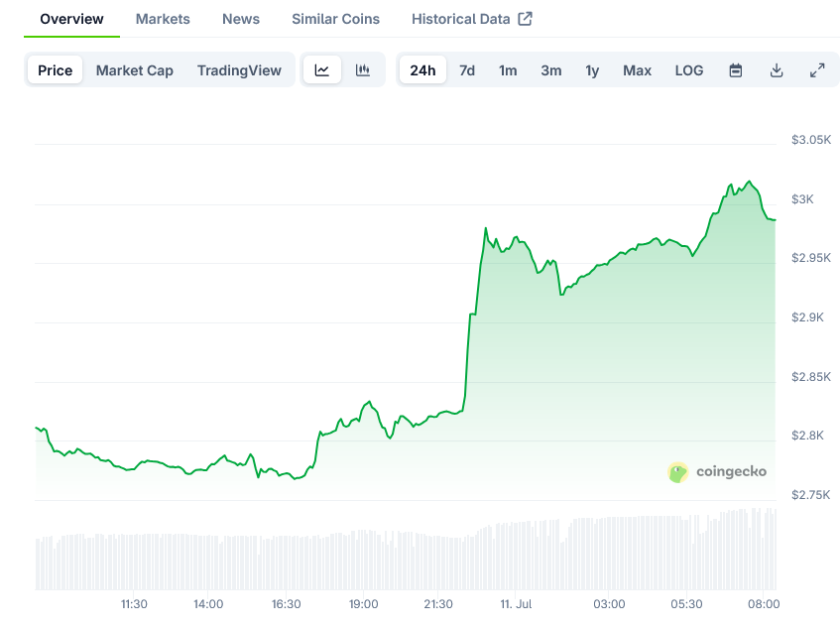Image resolution: width=840 pixels, height=629 pixels.
Task: Open the News tab
Action: [241, 19]
